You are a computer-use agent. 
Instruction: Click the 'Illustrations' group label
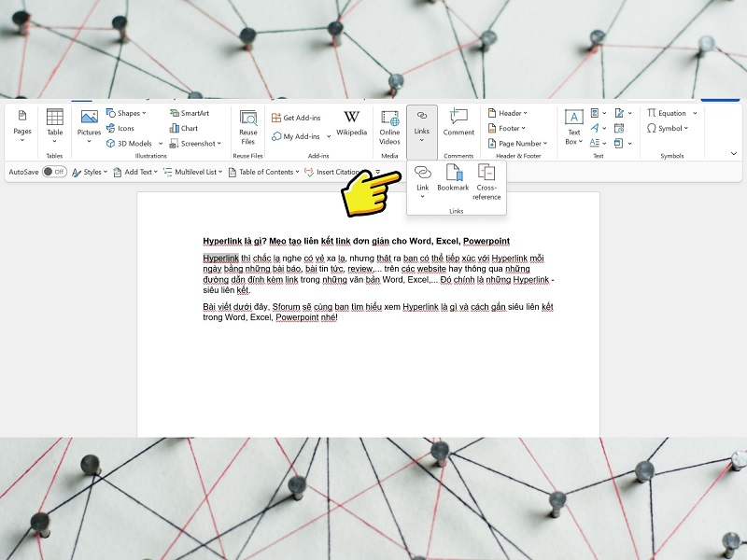pyautogui.click(x=151, y=156)
